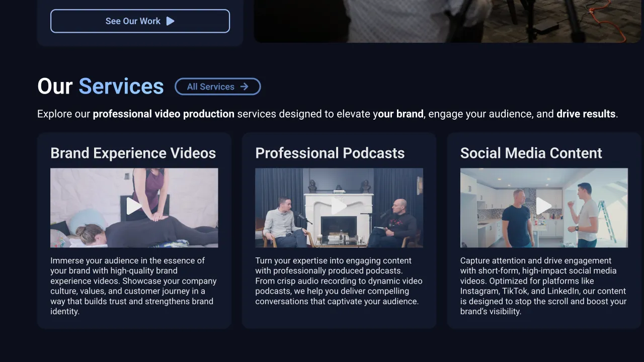Screen dimensions: 644x362
Task: Click the Brand Experience Videos description text
Action: click(133, 286)
